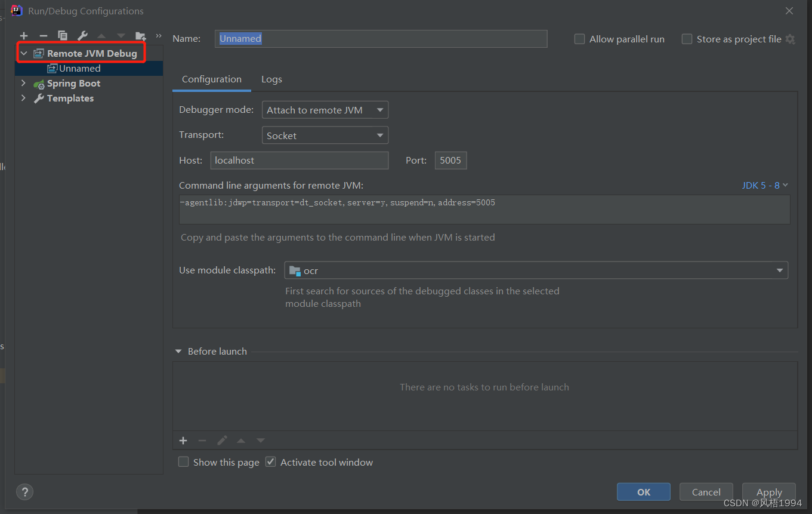This screenshot has width=812, height=514.
Task: Create a new folder in the configuration list
Action: [140, 36]
